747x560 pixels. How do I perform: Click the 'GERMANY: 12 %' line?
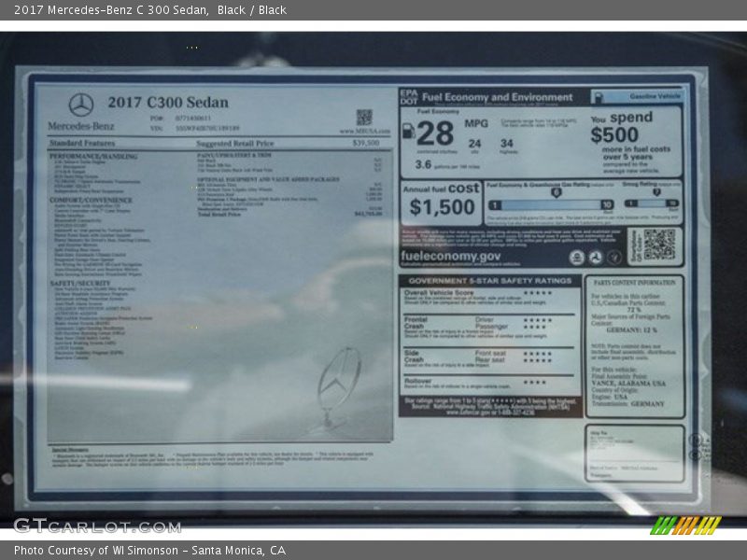(632, 330)
